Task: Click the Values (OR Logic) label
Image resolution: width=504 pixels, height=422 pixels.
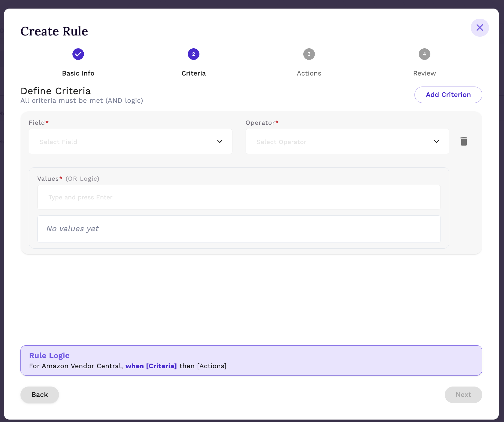Action: 68,179
